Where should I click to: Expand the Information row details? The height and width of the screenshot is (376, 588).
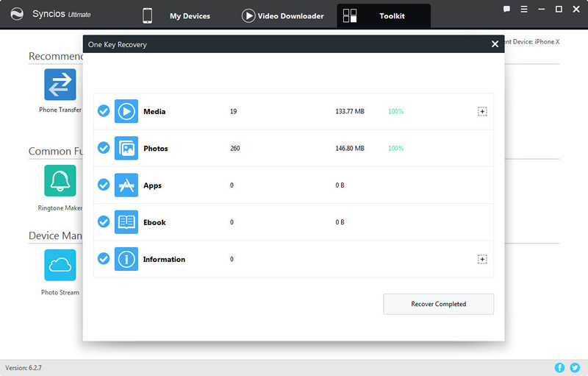click(482, 259)
